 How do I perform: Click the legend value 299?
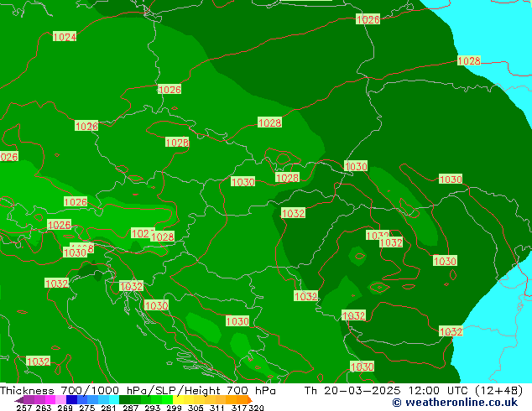(174, 408)
